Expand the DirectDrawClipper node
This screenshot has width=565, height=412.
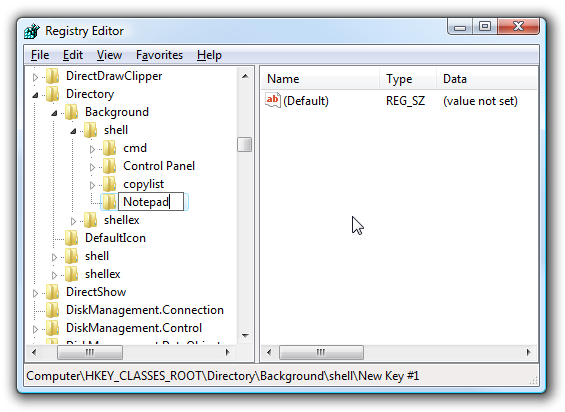point(35,77)
